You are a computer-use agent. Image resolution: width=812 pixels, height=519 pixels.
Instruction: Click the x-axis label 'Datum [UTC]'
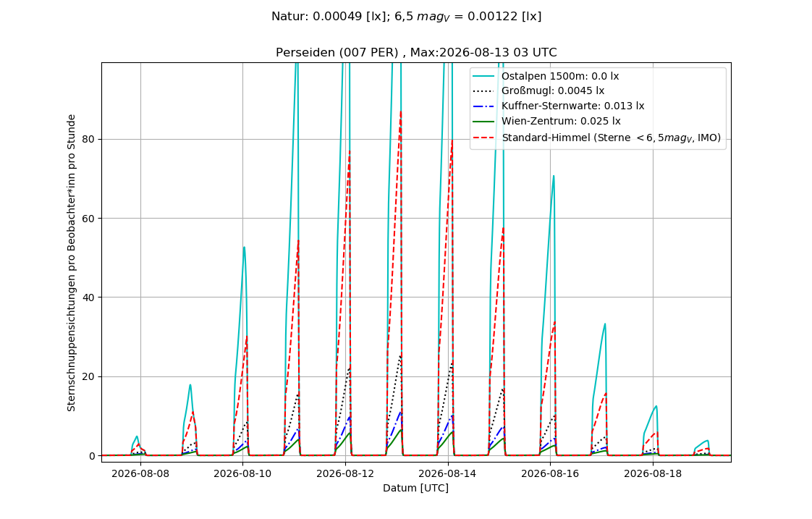click(x=416, y=489)
